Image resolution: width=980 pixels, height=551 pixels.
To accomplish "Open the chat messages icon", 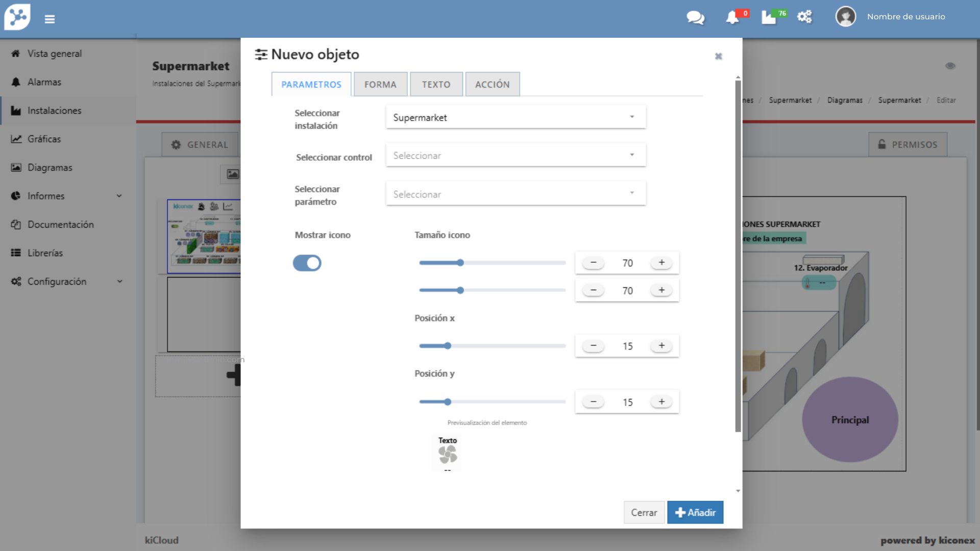I will (x=695, y=17).
